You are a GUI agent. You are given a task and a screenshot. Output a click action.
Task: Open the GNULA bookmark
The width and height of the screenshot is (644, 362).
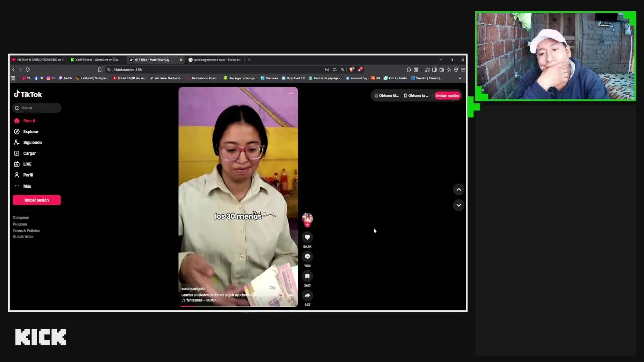129,78
